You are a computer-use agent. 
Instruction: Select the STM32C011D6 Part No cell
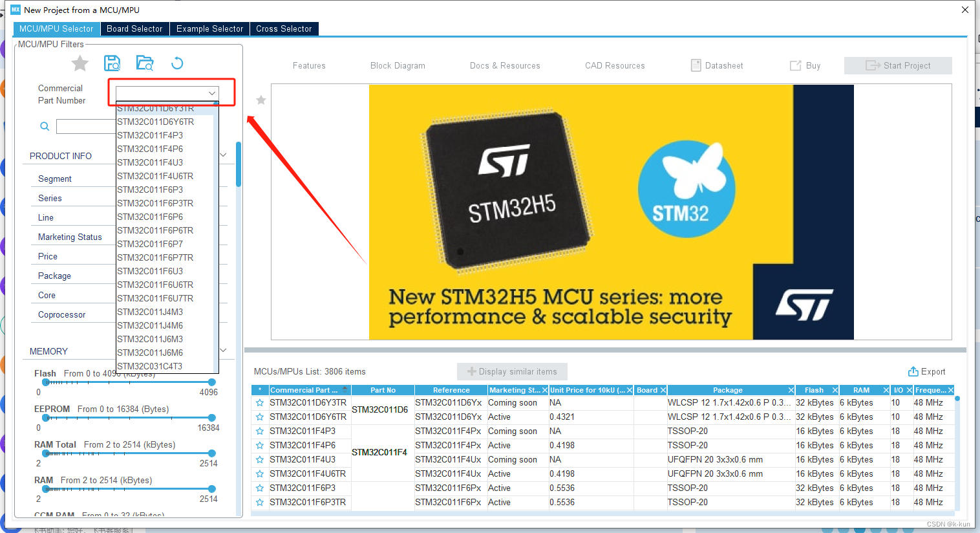point(383,409)
